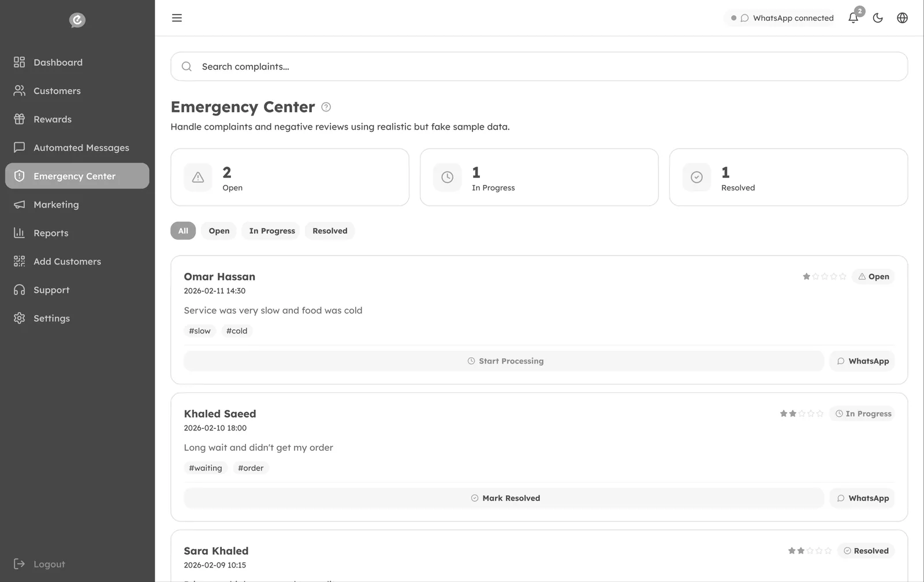Image resolution: width=924 pixels, height=582 pixels.
Task: Open the notifications bell
Action: pyautogui.click(x=853, y=18)
